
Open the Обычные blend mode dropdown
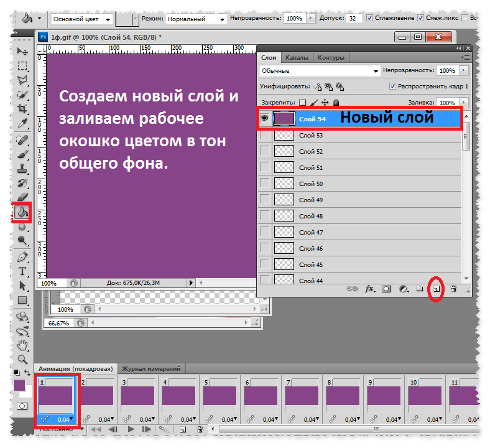pos(320,71)
